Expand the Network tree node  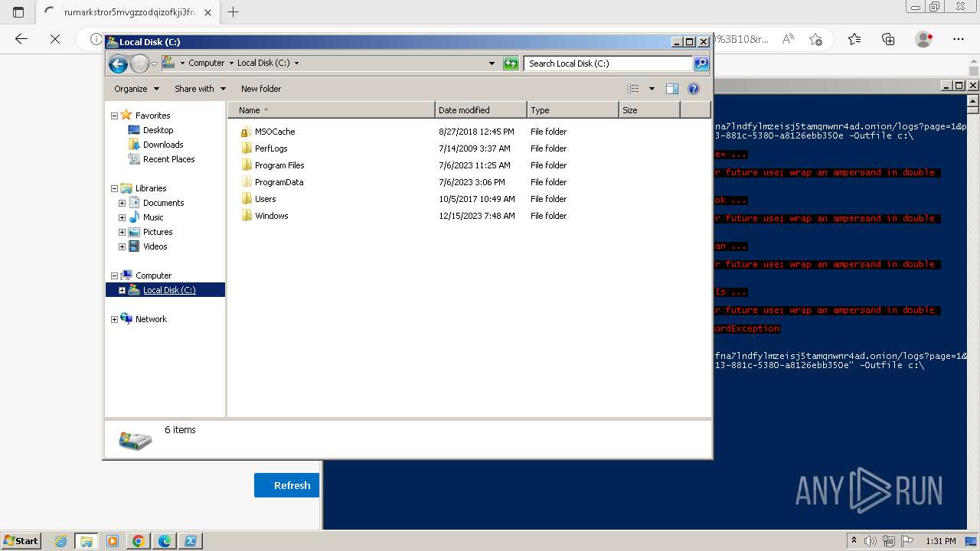[115, 319]
